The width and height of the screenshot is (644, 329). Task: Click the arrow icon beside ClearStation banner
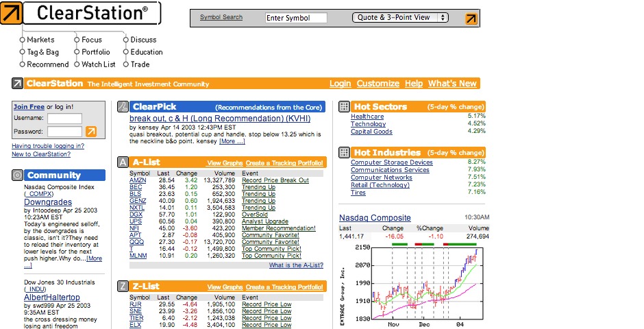point(17,84)
